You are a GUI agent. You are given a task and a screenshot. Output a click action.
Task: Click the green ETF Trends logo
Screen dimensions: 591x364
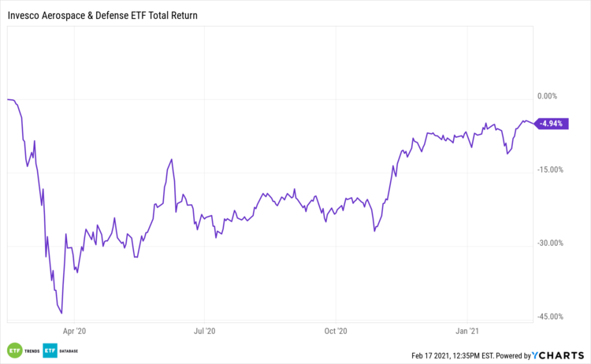[x=14, y=350]
